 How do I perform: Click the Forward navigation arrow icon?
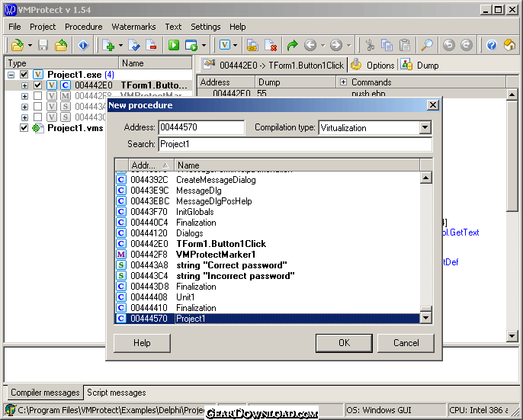pyautogui.click(x=336, y=45)
